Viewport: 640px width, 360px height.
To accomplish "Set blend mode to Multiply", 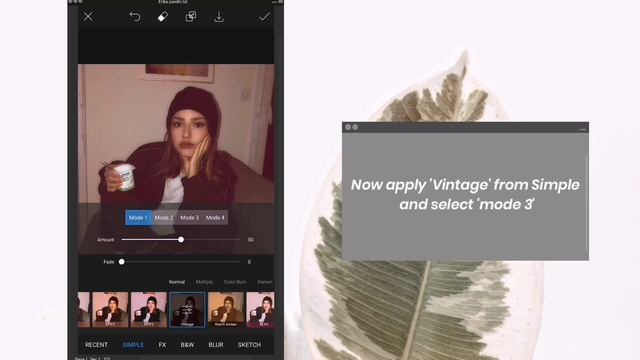I will (204, 282).
